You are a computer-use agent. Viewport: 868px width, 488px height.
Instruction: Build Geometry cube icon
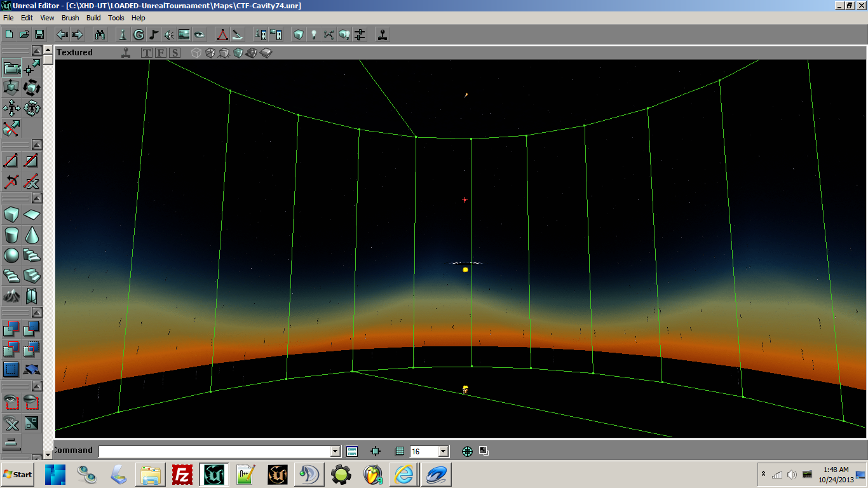pos(299,34)
